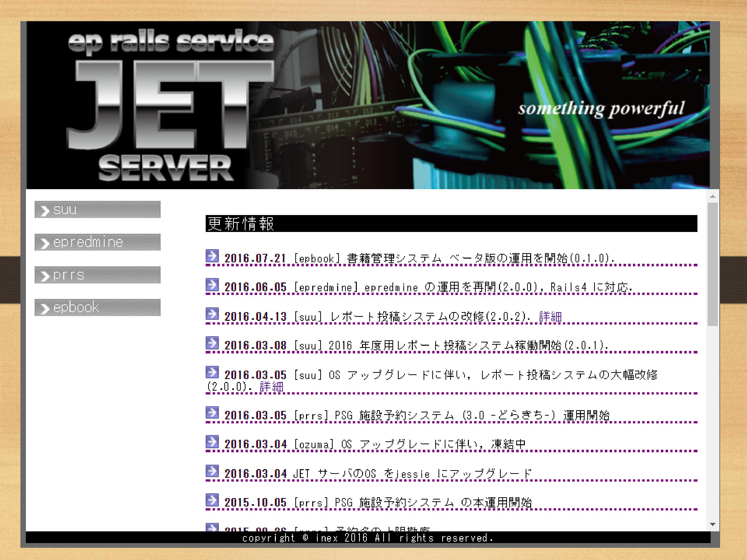Screen dimensions: 747x560
Task: Click chevron icon on the epredmine button
Action: coord(45,244)
